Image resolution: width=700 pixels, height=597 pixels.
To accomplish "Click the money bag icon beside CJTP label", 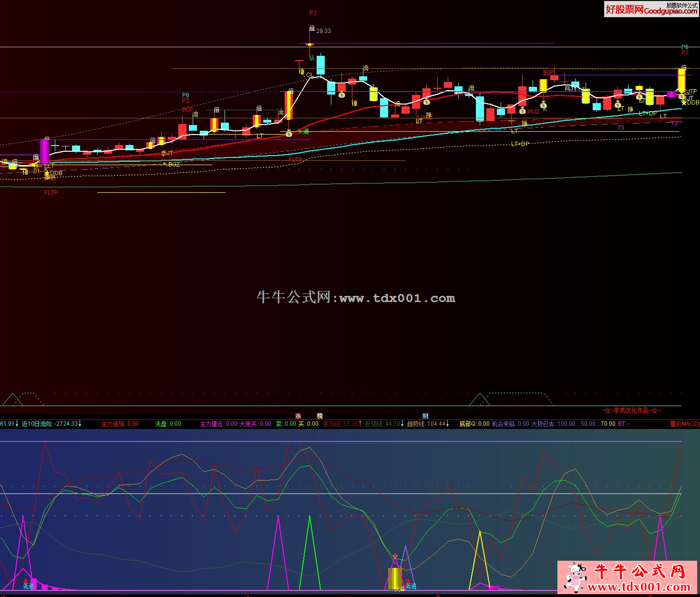I will 682,96.
